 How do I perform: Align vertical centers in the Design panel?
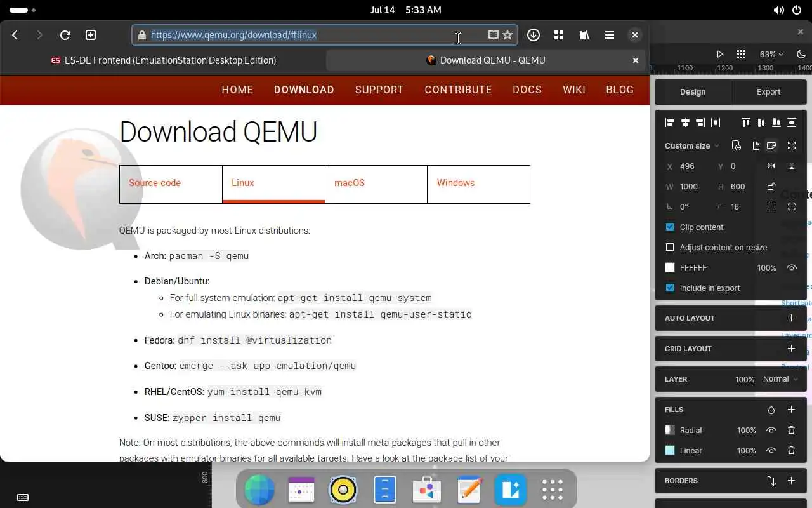(761, 123)
